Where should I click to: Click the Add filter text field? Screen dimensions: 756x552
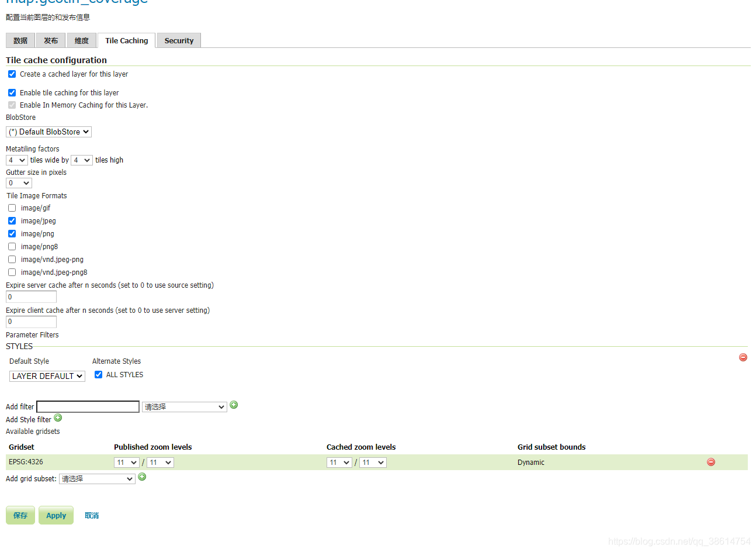[88, 407]
